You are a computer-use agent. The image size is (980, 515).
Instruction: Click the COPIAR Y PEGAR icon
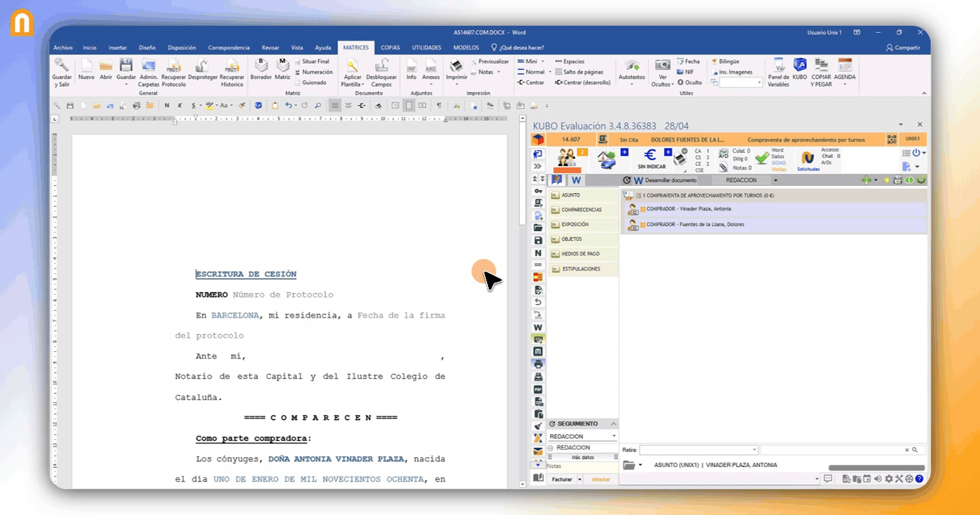(x=821, y=73)
